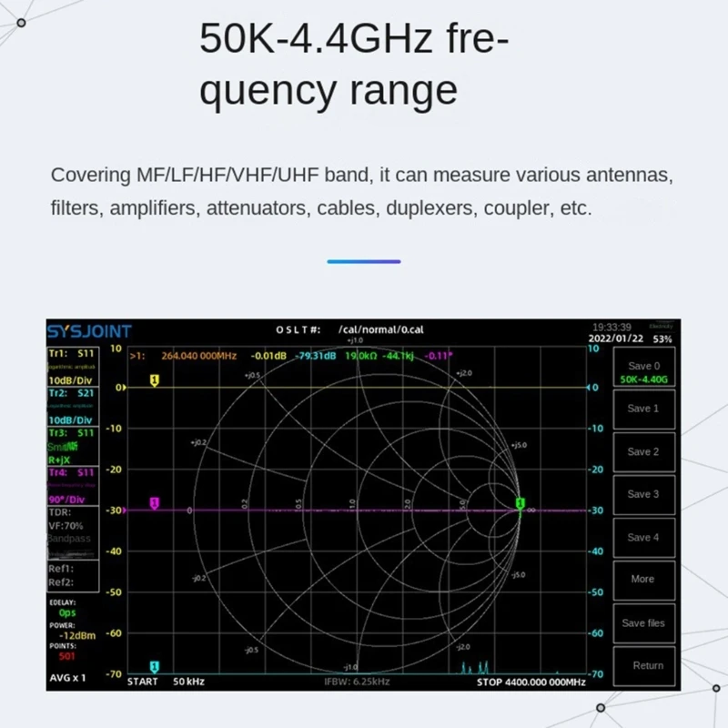Screen dimensions: 728x728
Task: Select the Tr1: S11 trace panel
Action: pos(73,367)
